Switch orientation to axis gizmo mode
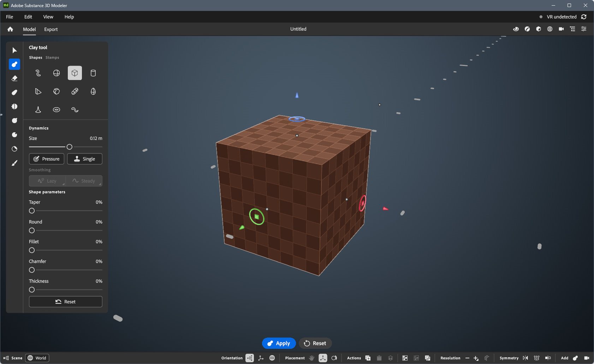 coord(261,358)
